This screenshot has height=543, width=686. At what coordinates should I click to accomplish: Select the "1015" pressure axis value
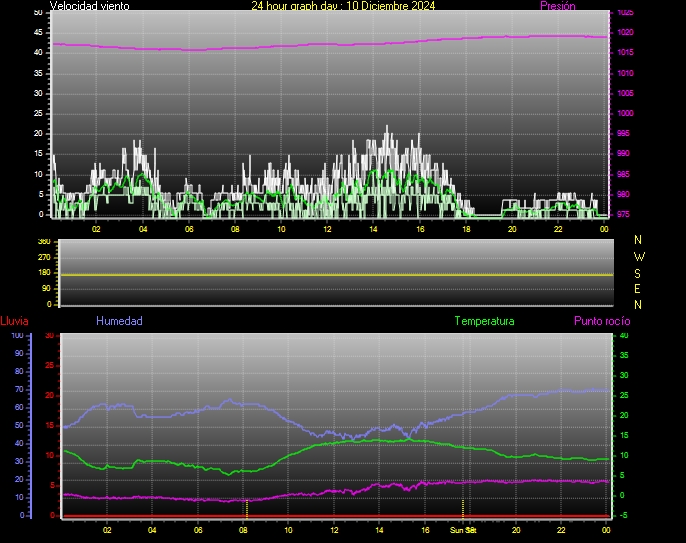tap(625, 53)
